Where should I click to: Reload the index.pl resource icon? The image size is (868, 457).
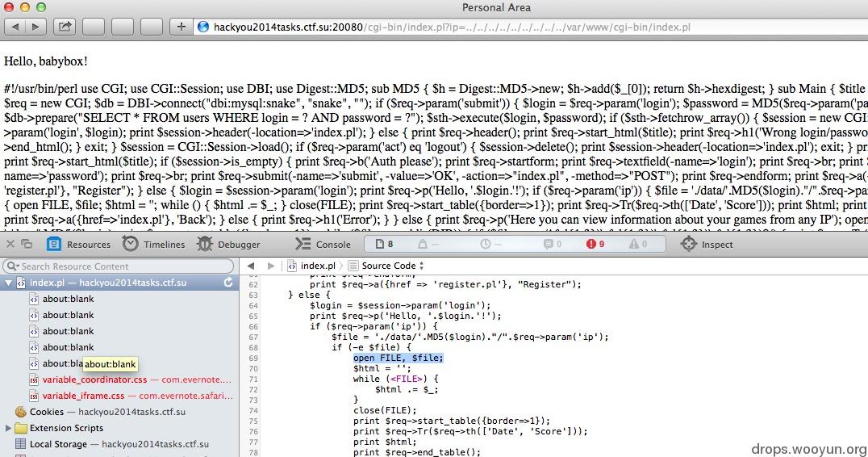pos(228,283)
